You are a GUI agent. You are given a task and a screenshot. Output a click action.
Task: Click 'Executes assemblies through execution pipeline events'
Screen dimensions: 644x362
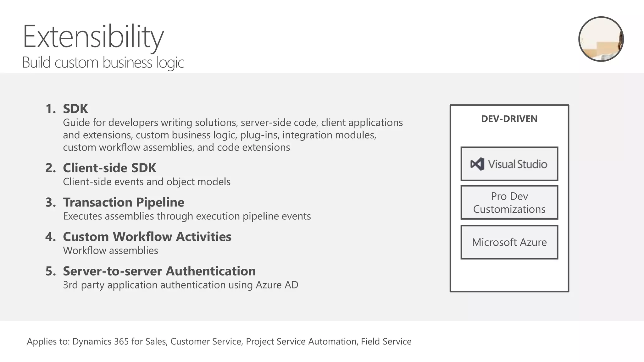click(187, 216)
